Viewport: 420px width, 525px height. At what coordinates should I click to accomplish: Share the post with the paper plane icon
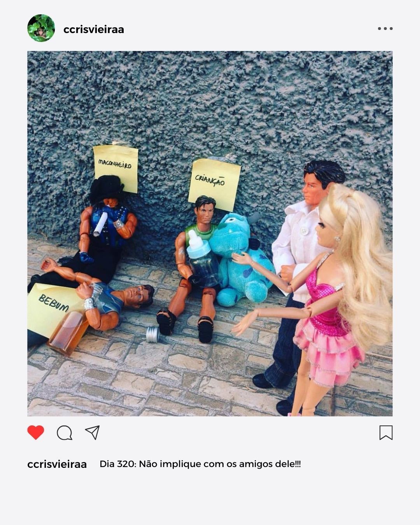coord(93,432)
